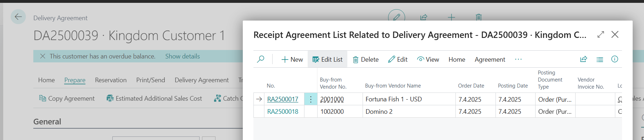The width and height of the screenshot is (644, 140).
Task: Click Copy Agreement action
Action: [67, 99]
